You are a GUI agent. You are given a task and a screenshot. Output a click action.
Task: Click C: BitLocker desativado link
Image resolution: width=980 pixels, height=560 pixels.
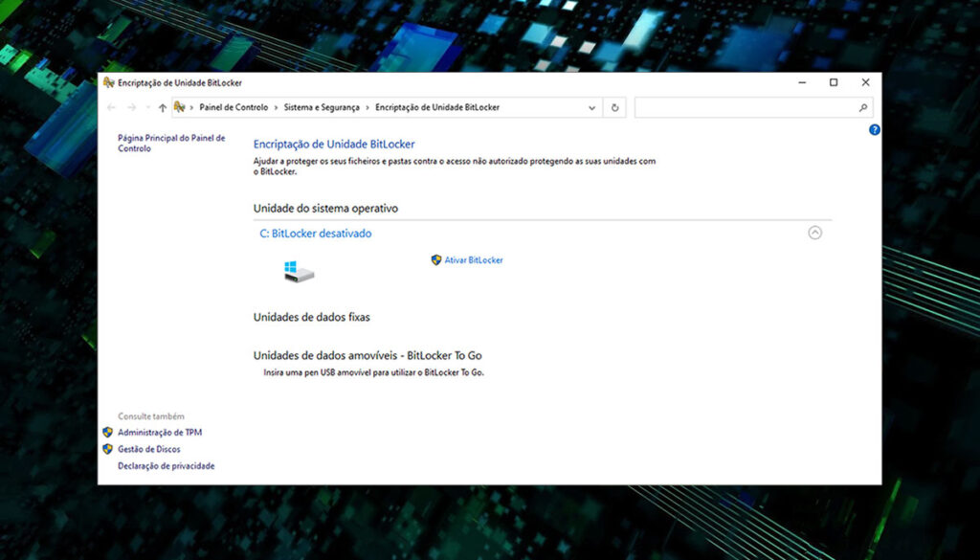[x=316, y=234]
